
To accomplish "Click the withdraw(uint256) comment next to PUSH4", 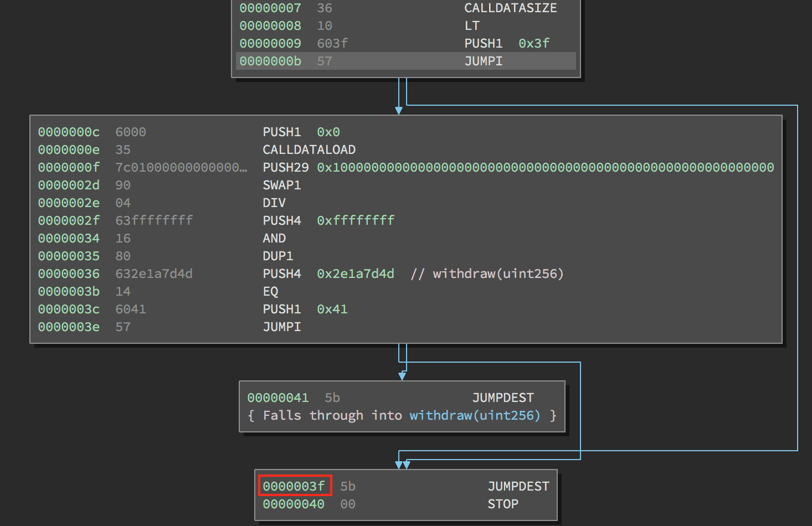I will tap(497, 274).
